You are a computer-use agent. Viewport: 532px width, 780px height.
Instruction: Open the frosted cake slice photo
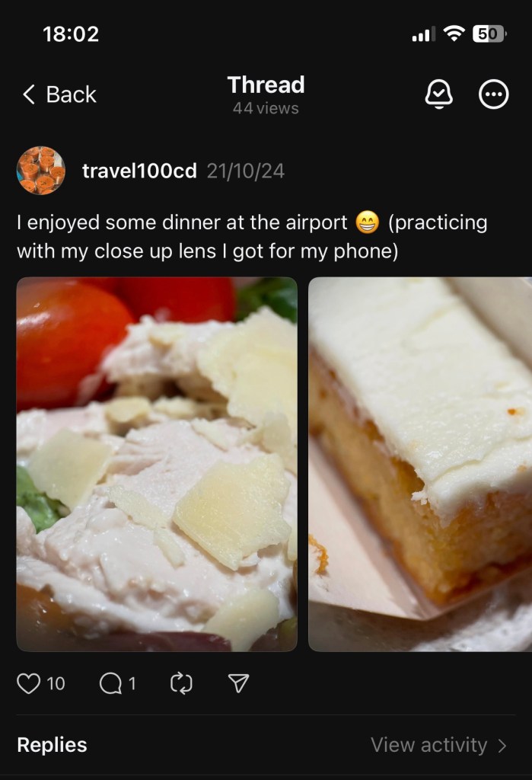[420, 464]
